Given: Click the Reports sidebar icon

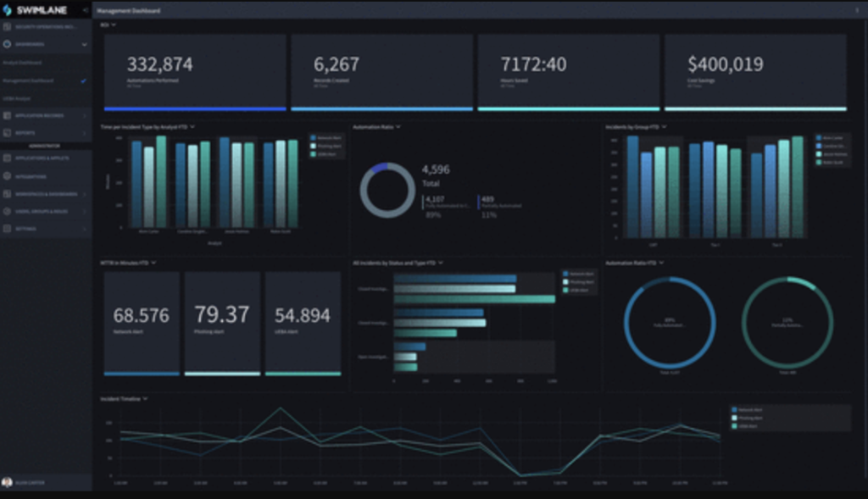Looking at the screenshot, I should [7, 133].
